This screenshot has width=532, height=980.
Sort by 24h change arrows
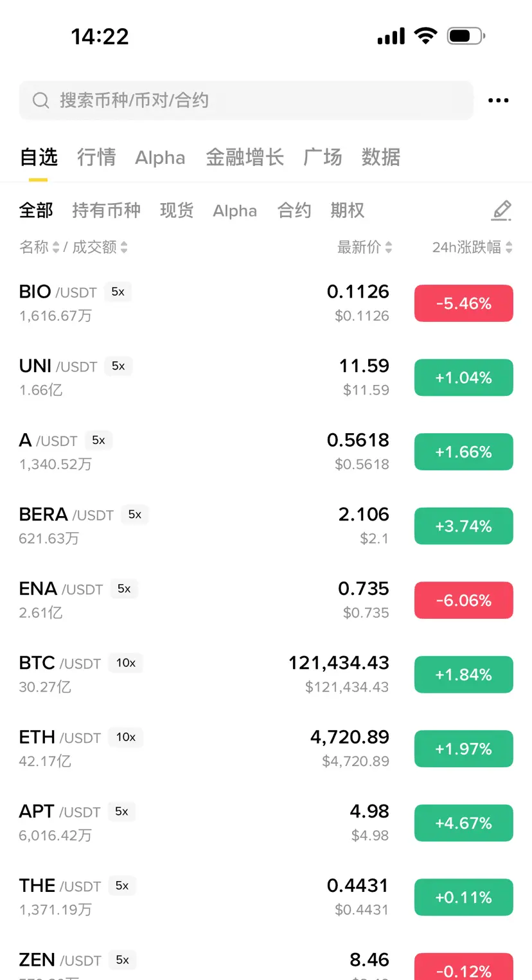(x=509, y=247)
